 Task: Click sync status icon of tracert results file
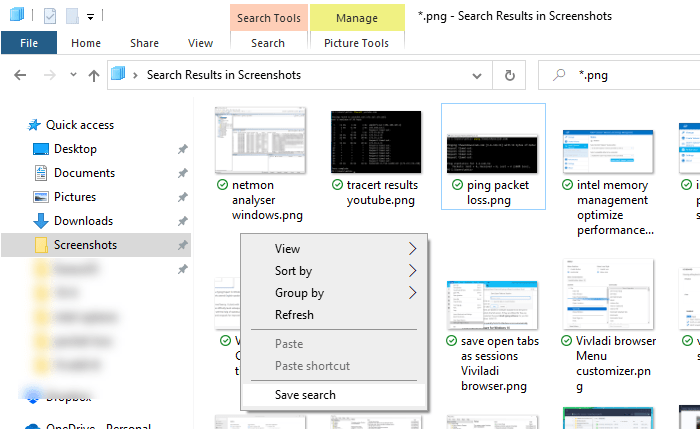point(338,185)
